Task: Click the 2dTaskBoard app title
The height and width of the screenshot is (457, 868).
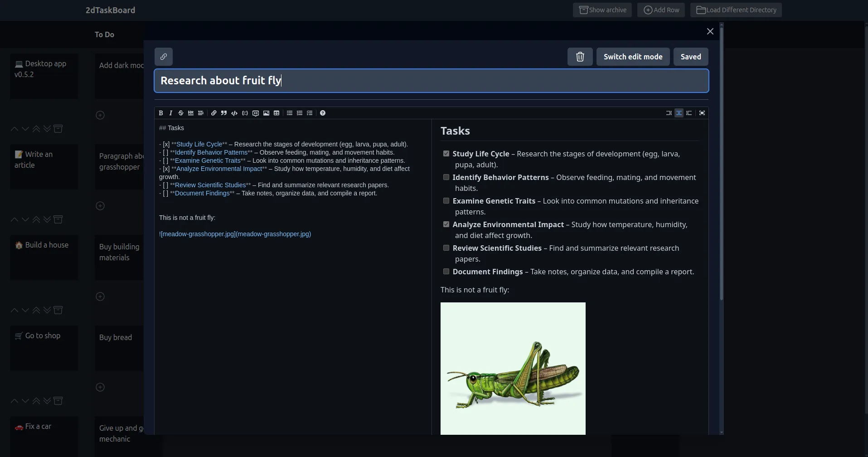Action: [110, 10]
